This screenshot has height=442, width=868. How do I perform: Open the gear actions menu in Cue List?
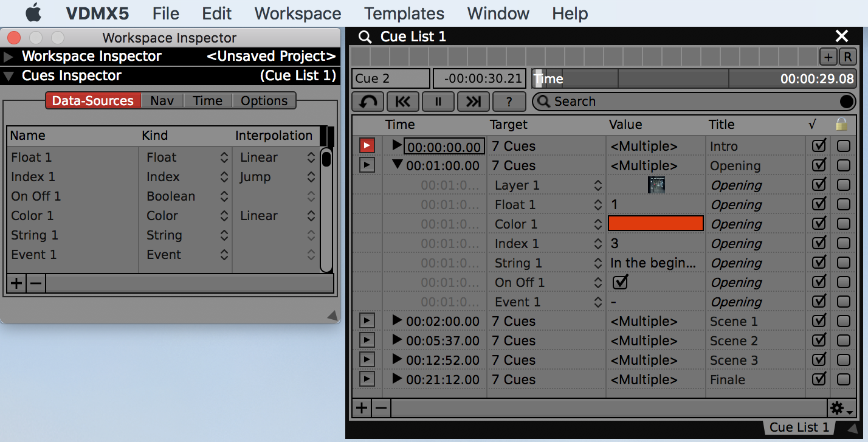842,408
